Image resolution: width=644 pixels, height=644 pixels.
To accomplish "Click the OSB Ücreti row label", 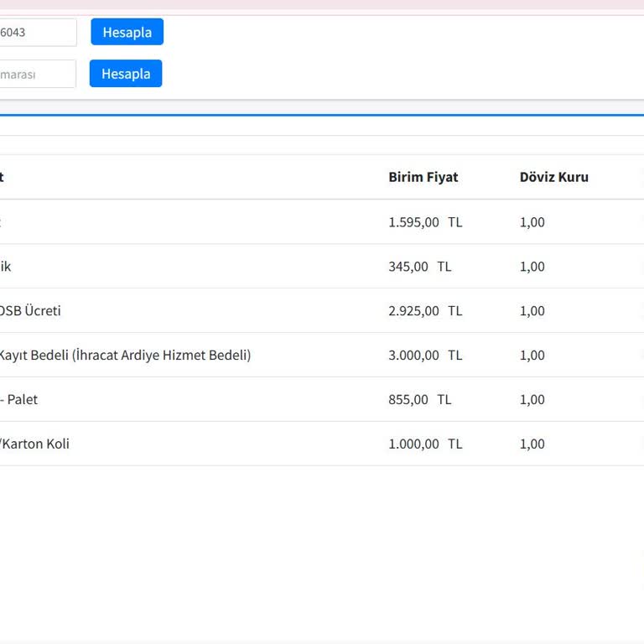I will tap(30, 311).
